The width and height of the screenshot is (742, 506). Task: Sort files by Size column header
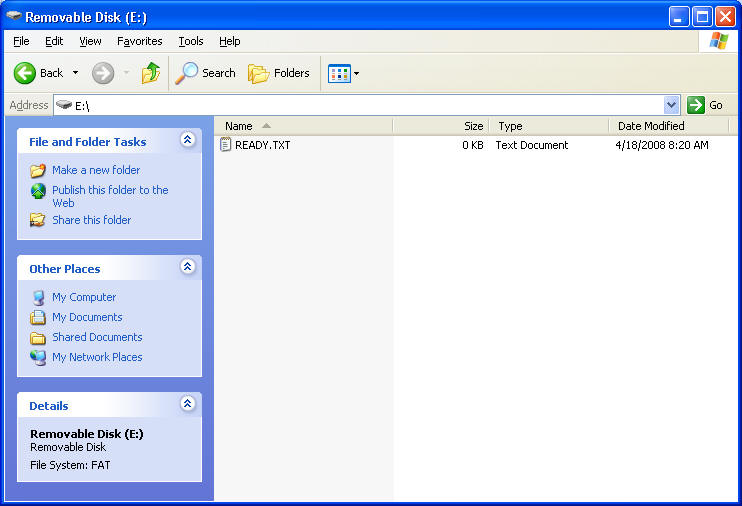441,126
